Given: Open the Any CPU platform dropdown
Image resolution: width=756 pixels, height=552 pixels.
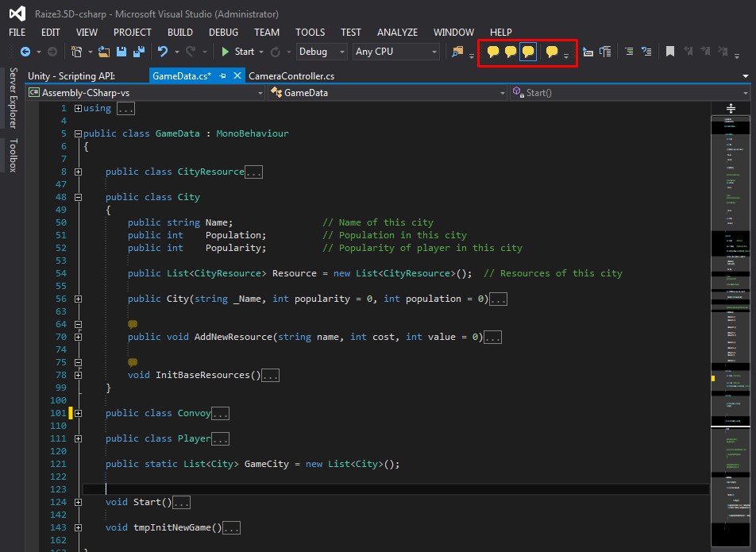Looking at the screenshot, I should [x=396, y=52].
